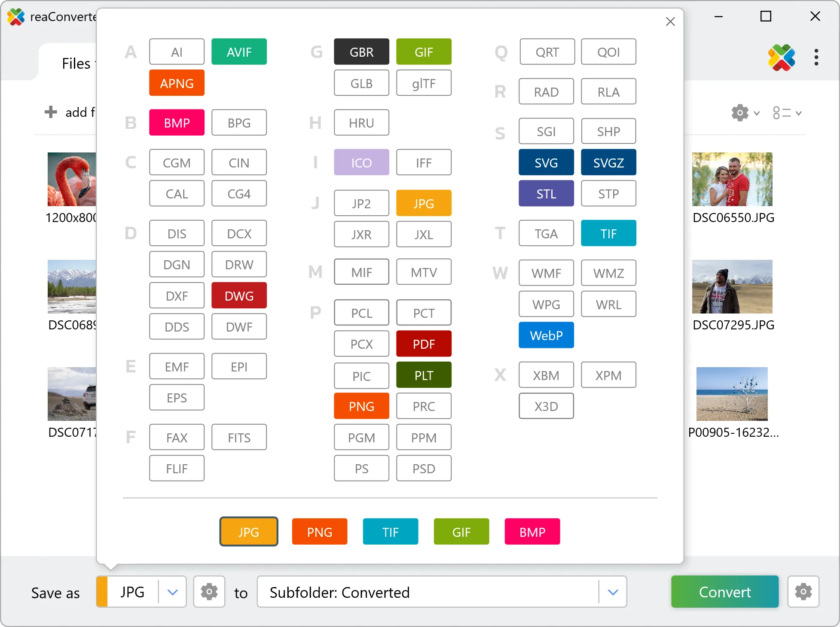Choose the FITS format
The width and height of the screenshot is (840, 627).
point(239,437)
